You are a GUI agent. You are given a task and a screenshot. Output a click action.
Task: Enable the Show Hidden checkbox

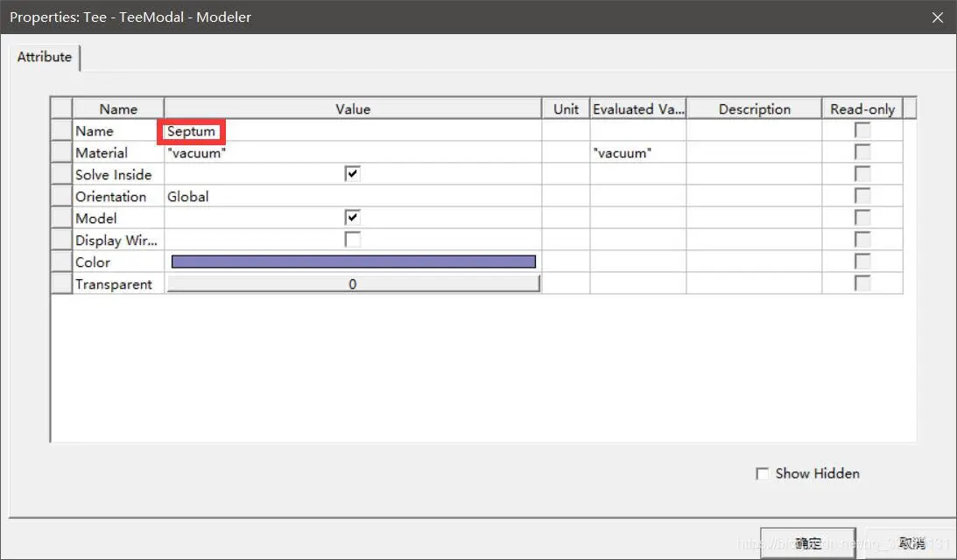point(762,473)
